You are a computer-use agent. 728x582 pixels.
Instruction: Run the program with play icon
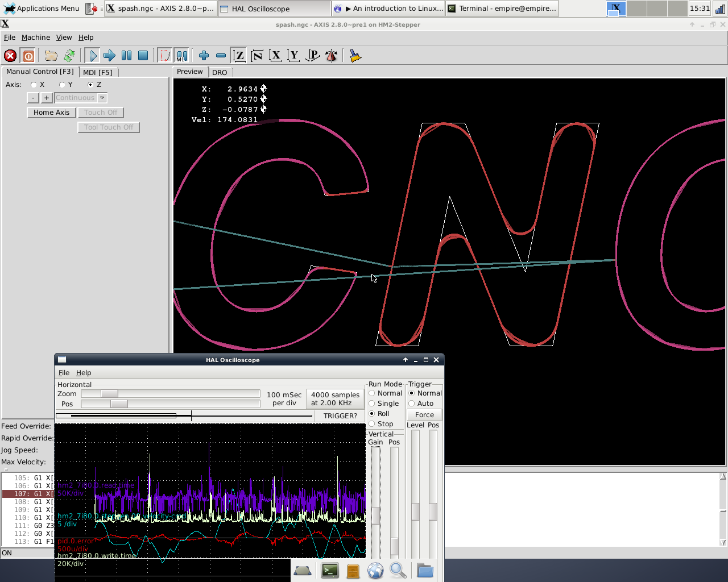[92, 56]
